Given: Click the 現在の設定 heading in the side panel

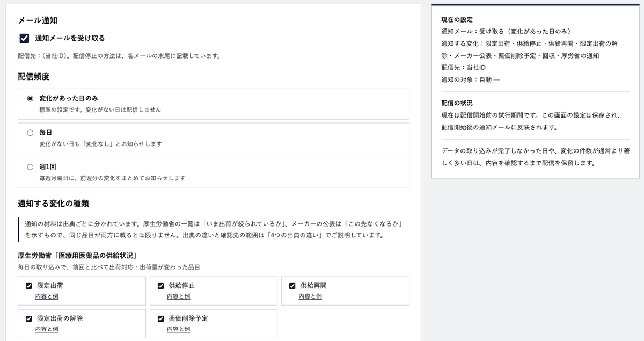Looking at the screenshot, I should coord(457,20).
